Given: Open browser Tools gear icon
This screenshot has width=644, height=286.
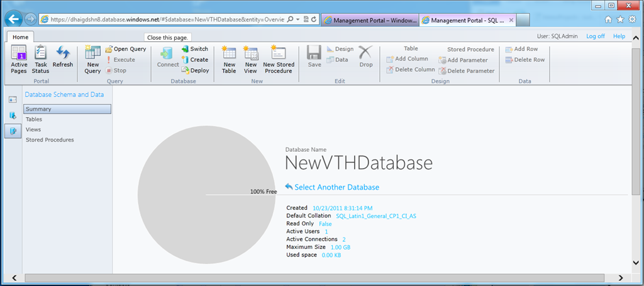Looking at the screenshot, I should point(632,20).
